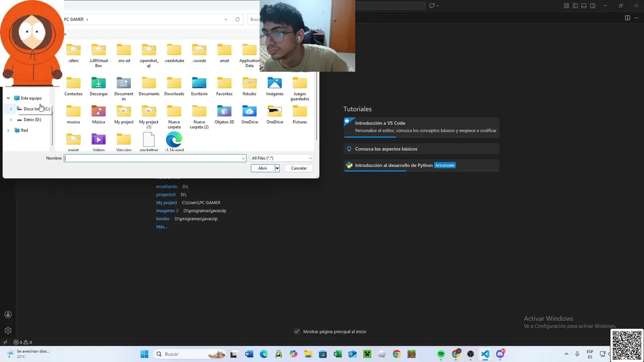
Task: Click the file list vertical scrollbar
Action: click(x=316, y=106)
